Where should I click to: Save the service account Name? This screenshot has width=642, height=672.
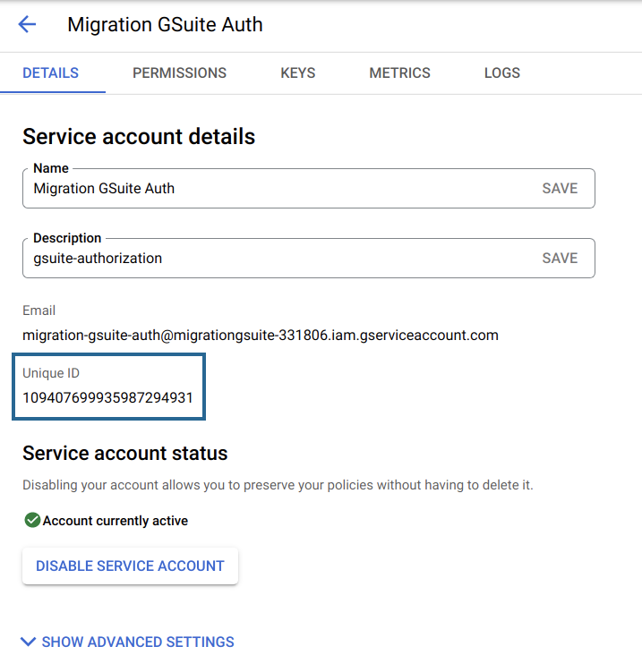point(560,189)
